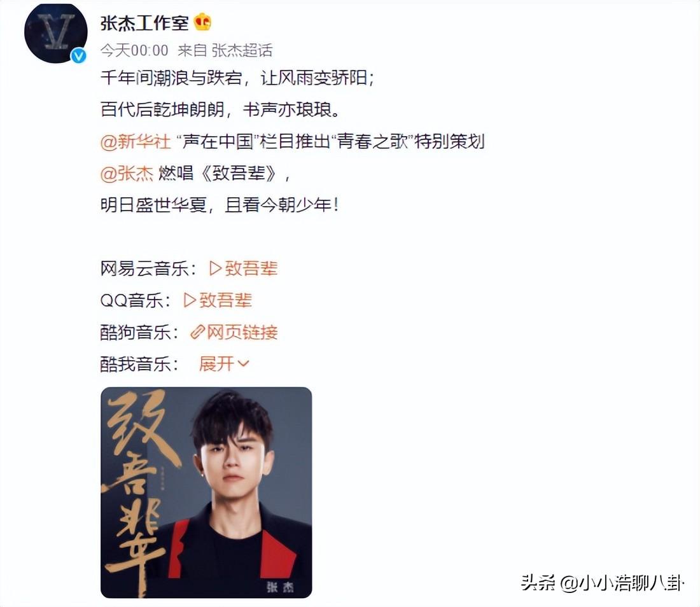
Task: Click the 今天00:00 post timestamp
Action: [x=134, y=50]
